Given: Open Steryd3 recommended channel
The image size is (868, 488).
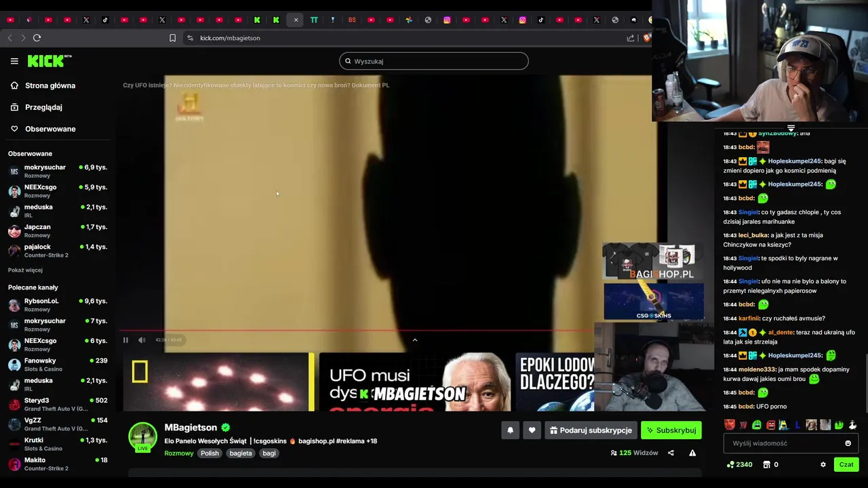Looking at the screenshot, I should point(58,404).
